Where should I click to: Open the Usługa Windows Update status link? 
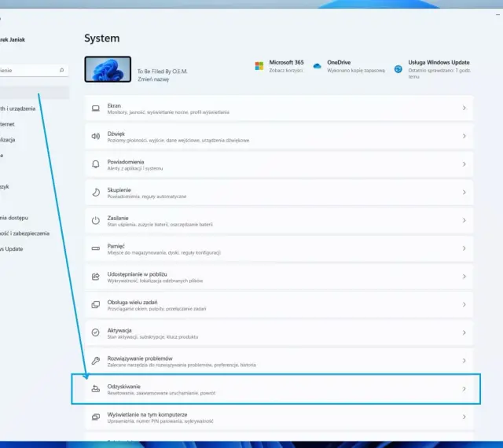439,69
